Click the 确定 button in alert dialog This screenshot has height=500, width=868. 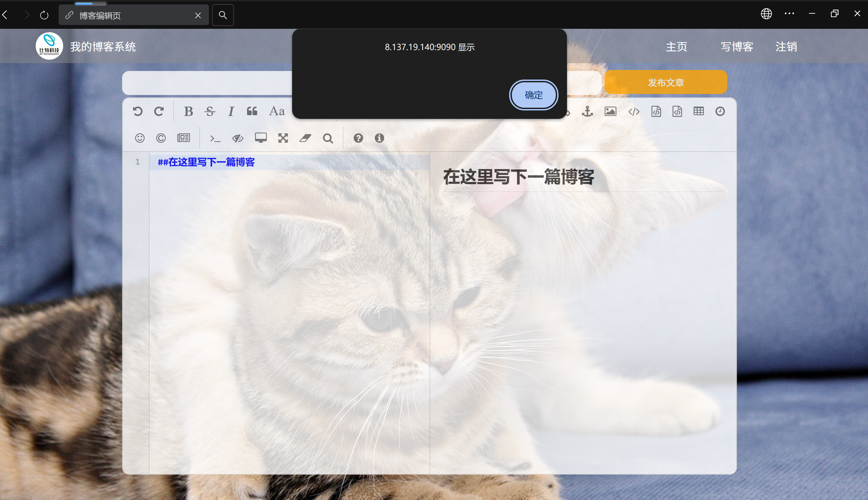[x=533, y=95]
